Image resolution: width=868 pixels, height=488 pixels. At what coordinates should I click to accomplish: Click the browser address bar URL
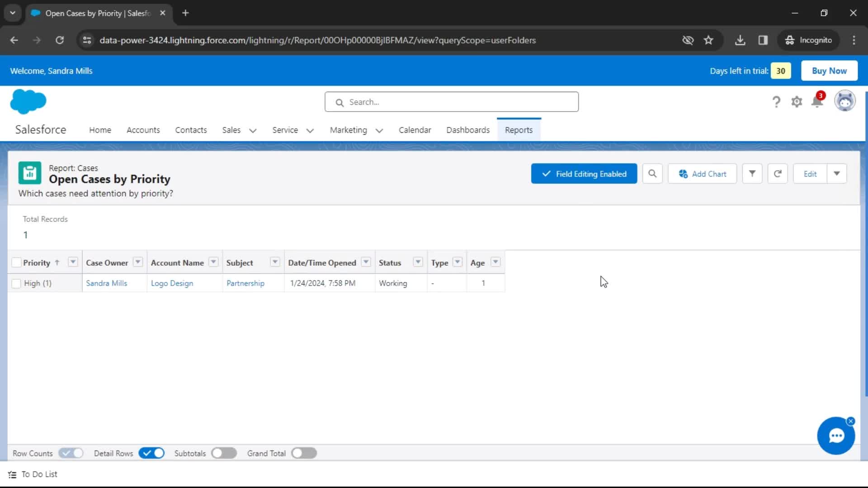pyautogui.click(x=317, y=40)
